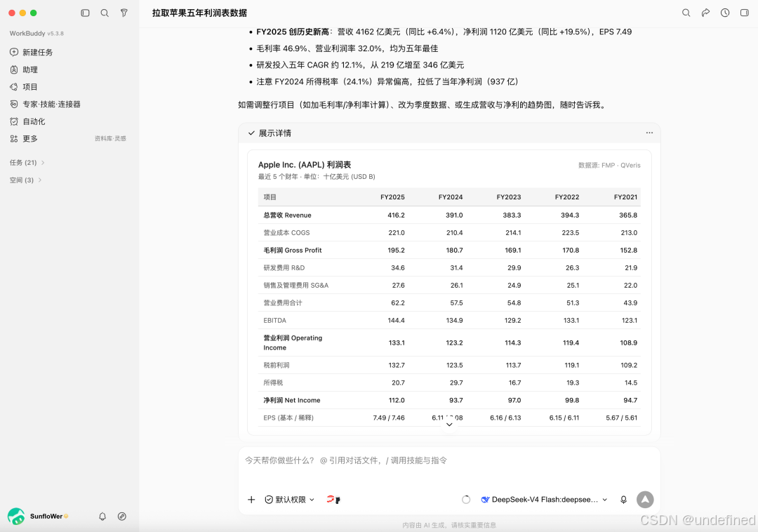Click the 研发费用 R&D row label

point(284,267)
